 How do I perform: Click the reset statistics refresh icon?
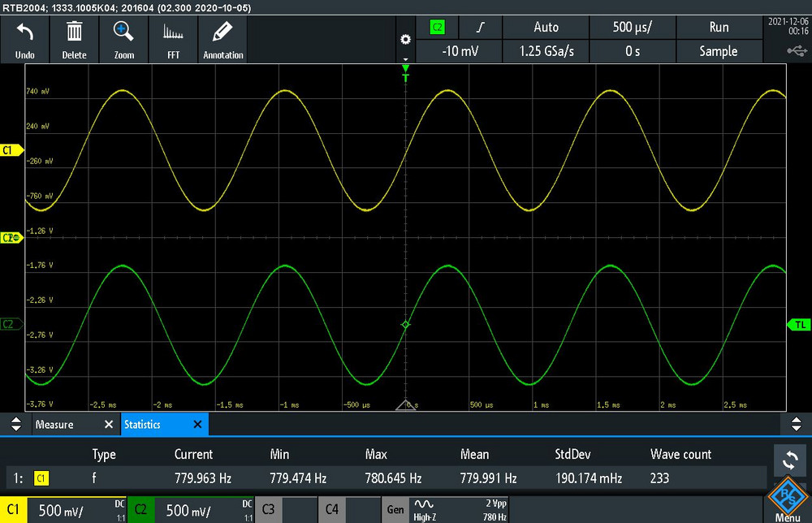coord(790,460)
